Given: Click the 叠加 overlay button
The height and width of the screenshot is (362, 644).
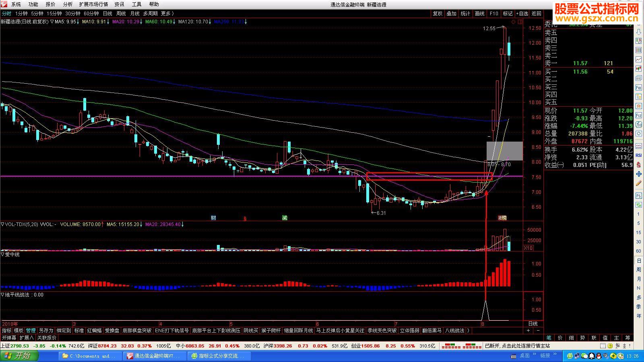Looking at the screenshot, I should click(x=452, y=14).
